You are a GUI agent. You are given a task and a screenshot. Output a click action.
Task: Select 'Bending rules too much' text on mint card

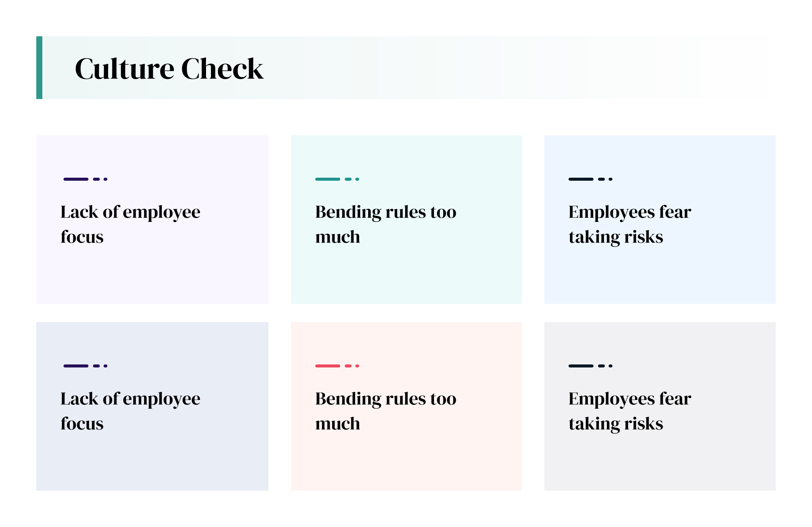coord(386,225)
